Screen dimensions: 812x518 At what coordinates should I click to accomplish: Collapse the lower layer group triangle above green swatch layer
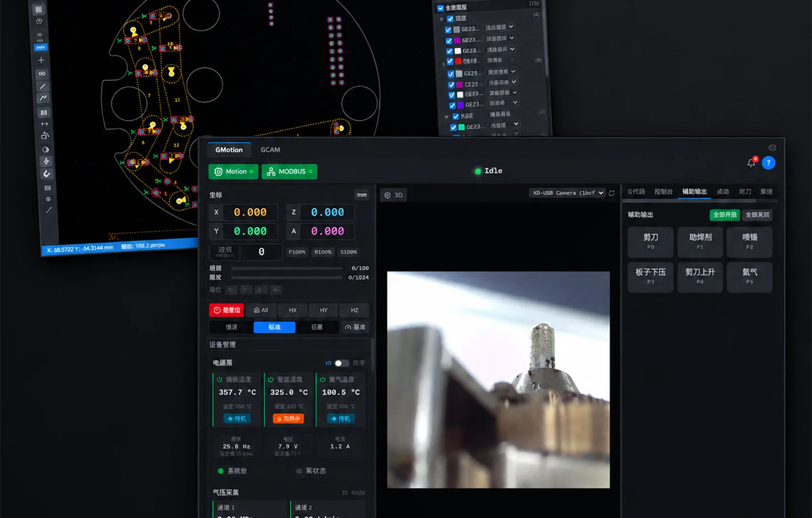(x=447, y=117)
